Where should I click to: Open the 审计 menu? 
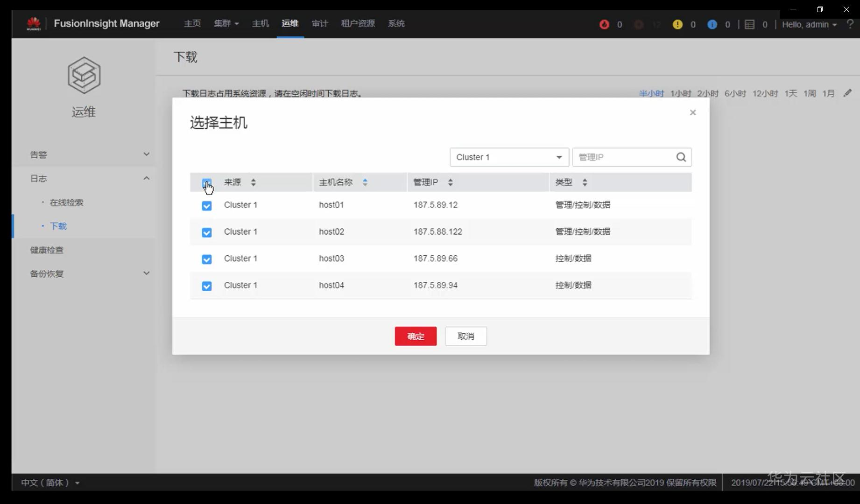[x=320, y=23]
